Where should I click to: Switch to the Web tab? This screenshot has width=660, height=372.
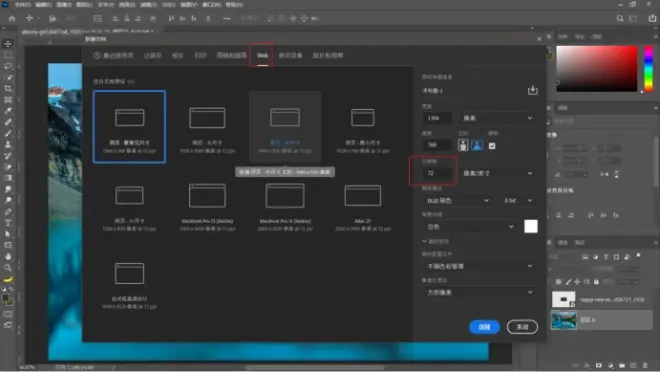pyautogui.click(x=262, y=56)
